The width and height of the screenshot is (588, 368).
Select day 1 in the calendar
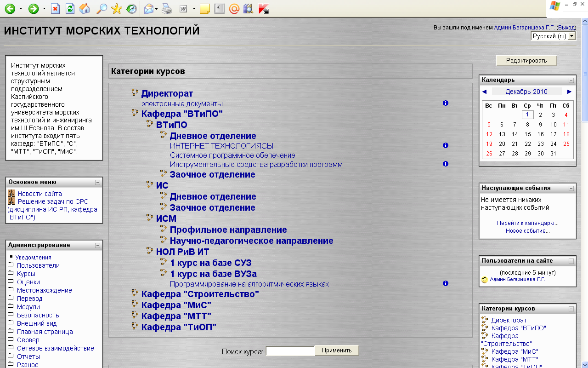point(527,115)
